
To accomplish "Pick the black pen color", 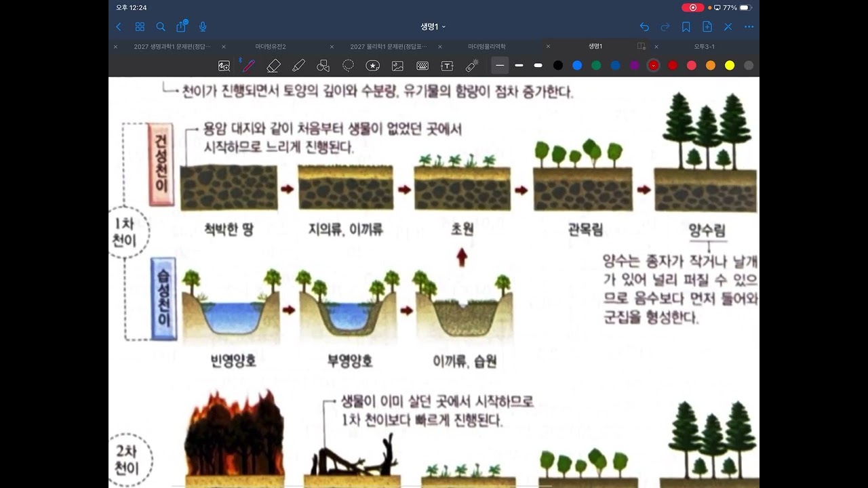I will pos(558,66).
